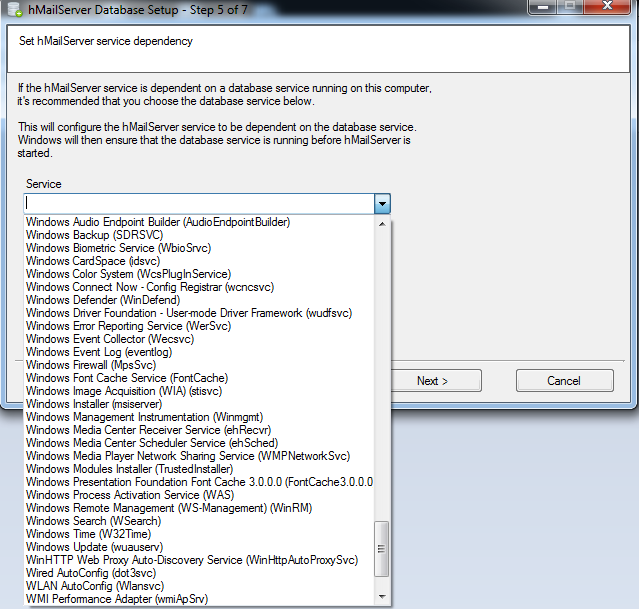Screen dimensions: 639x609
Task: Select Windows Installer (msiserver)
Action: tap(199, 404)
